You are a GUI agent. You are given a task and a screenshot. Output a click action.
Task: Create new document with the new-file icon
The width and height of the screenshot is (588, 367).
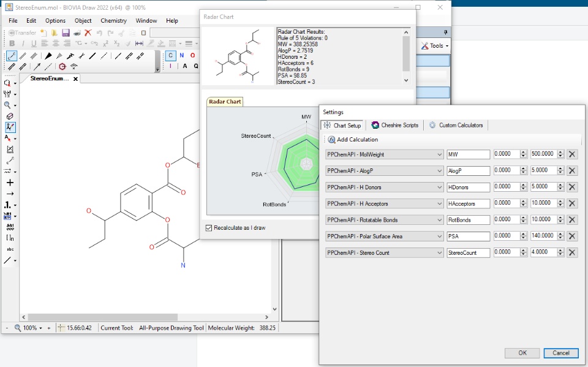point(43,32)
